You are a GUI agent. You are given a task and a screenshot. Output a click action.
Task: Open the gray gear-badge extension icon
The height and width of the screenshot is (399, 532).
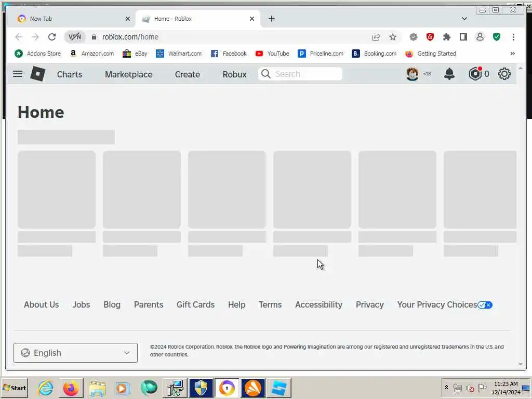(x=413, y=37)
